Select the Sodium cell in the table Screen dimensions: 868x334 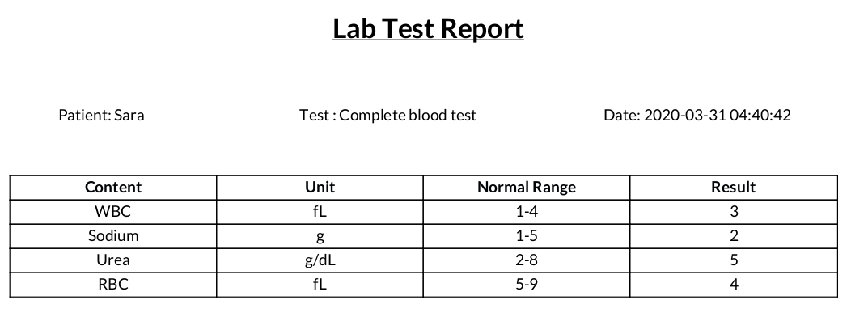[x=113, y=236]
